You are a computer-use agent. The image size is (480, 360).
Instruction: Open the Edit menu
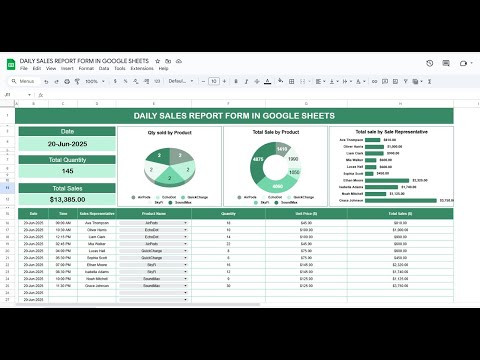click(37, 68)
